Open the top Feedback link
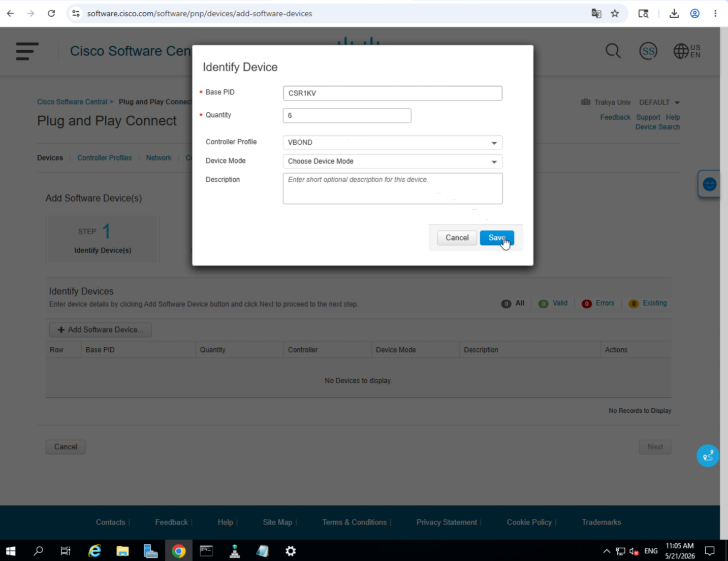 click(x=615, y=117)
